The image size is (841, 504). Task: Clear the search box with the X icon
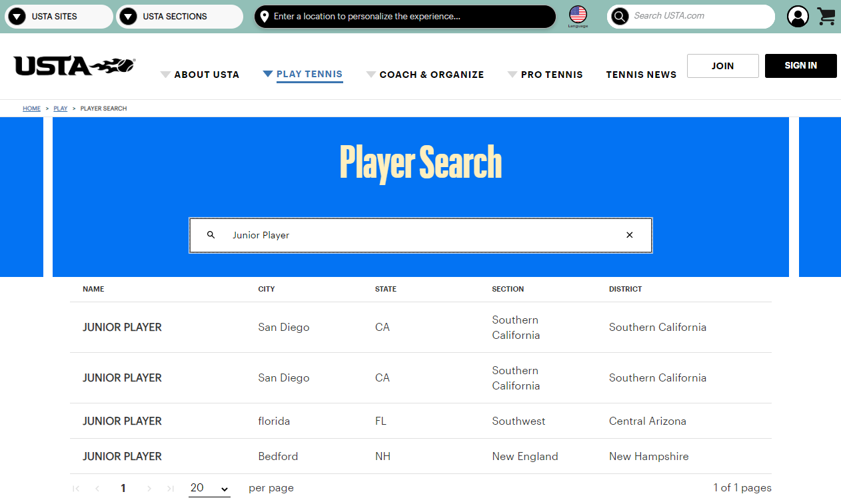(629, 235)
